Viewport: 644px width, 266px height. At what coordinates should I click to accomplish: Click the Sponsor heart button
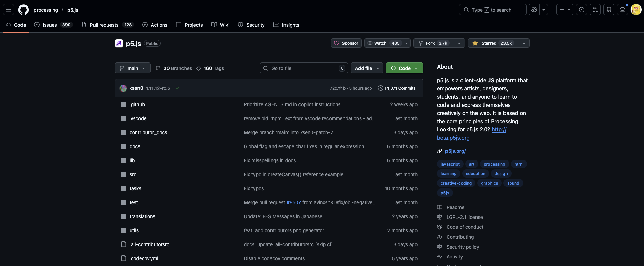tap(346, 43)
